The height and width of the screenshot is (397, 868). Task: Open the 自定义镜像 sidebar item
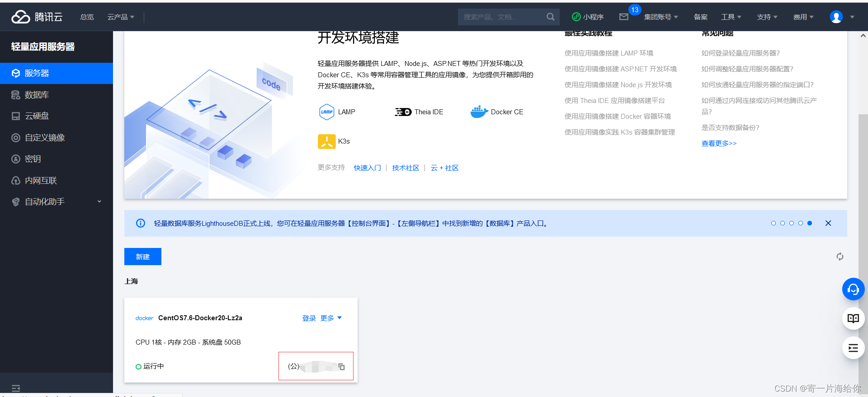point(57,138)
